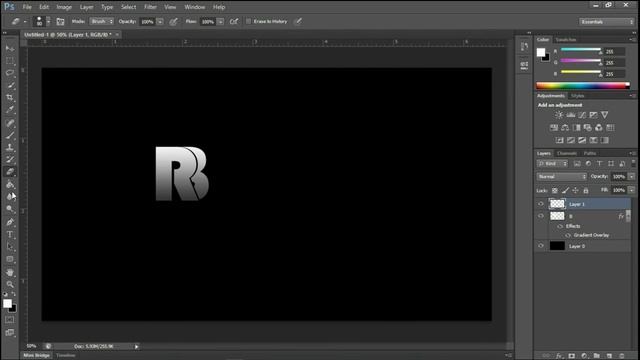Open layer blend mode Normal dropdown
The image size is (640, 360).
coord(562,177)
